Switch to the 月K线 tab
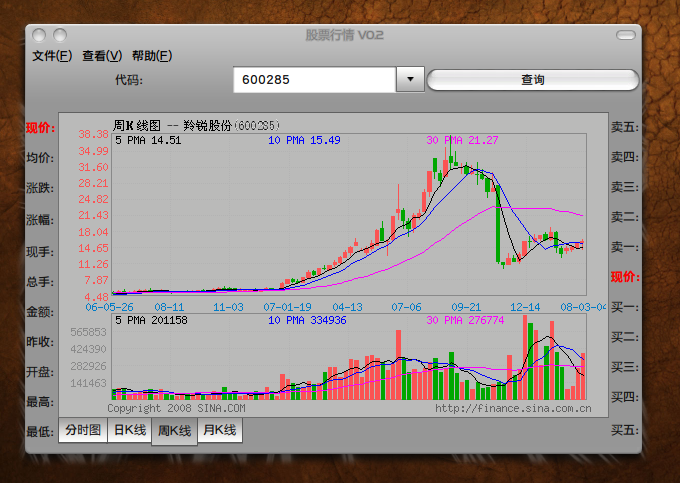The height and width of the screenshot is (483, 680). [x=220, y=430]
